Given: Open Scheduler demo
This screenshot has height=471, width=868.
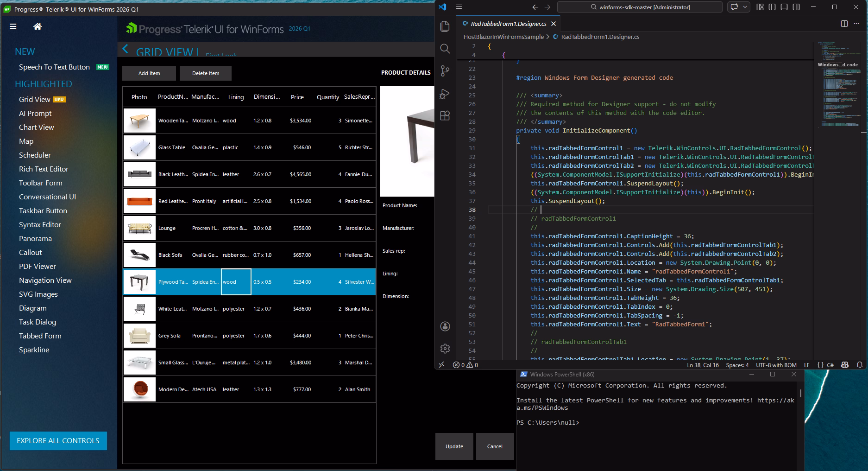Looking at the screenshot, I should [35, 155].
